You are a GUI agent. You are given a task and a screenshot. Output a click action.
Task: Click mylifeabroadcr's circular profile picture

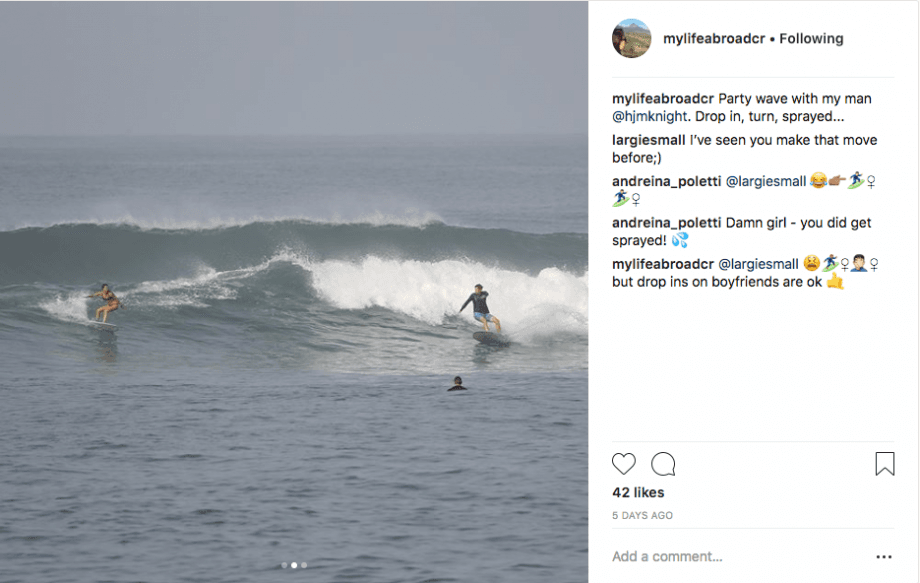point(631,38)
